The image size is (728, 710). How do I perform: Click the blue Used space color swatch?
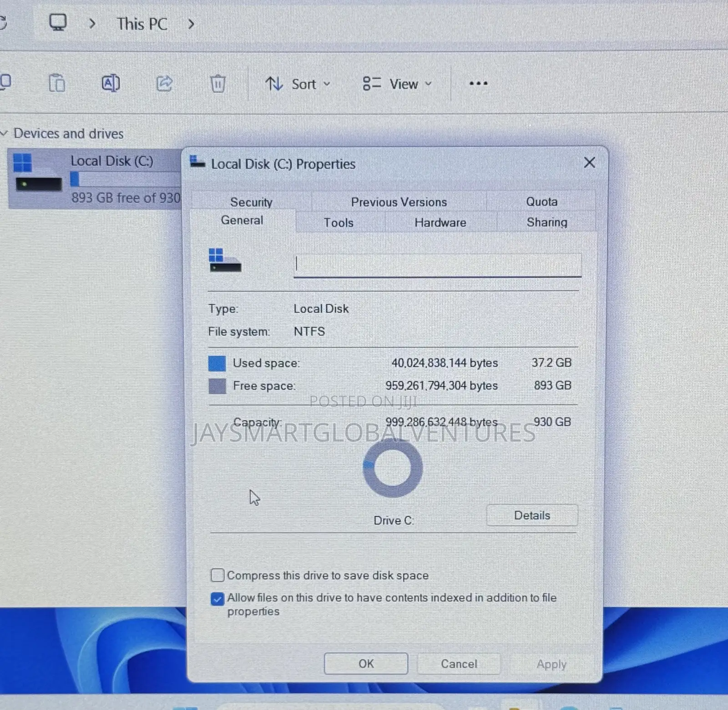click(x=217, y=363)
